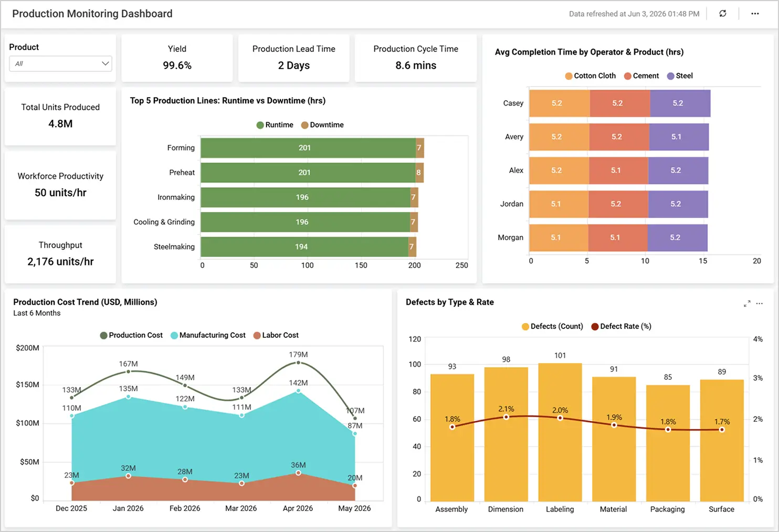Select the Throughput 2,176 units/hr value
Screen dimensions: 779x532
click(60, 262)
